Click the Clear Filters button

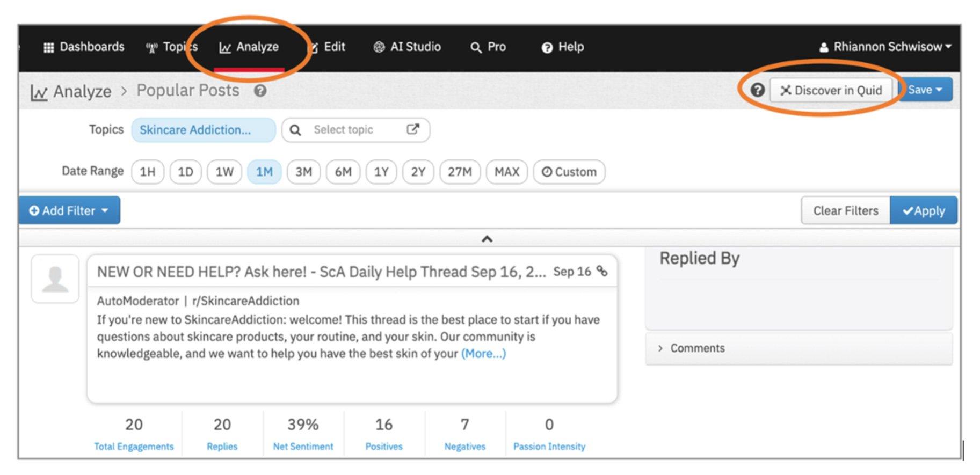tap(846, 210)
